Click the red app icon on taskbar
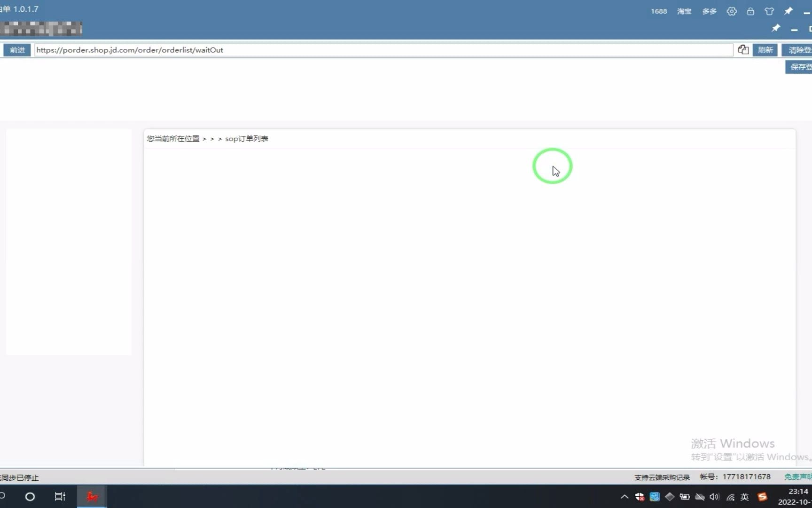Screen dimensions: 812x508 (92, 497)
